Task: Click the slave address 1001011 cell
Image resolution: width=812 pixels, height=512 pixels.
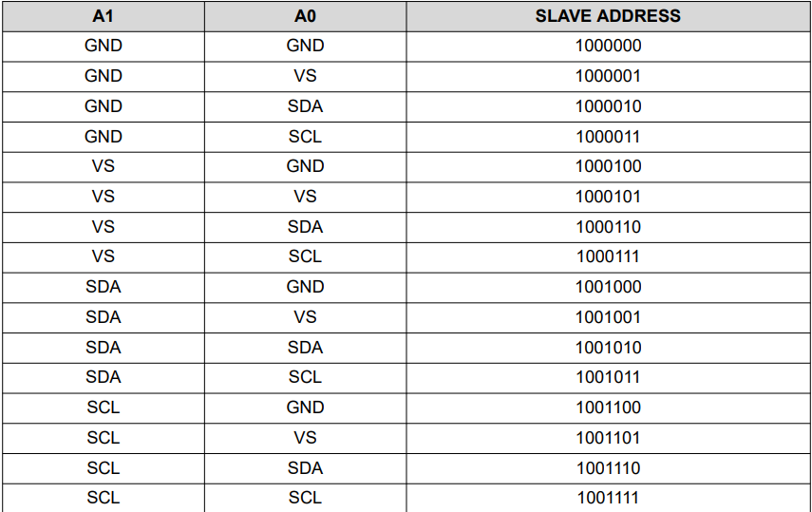Action: [x=608, y=377]
